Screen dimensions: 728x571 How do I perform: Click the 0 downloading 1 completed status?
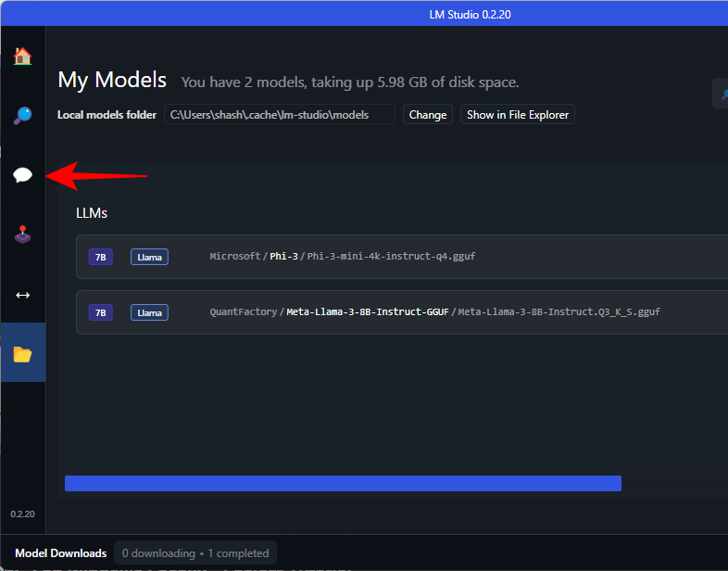(x=195, y=552)
